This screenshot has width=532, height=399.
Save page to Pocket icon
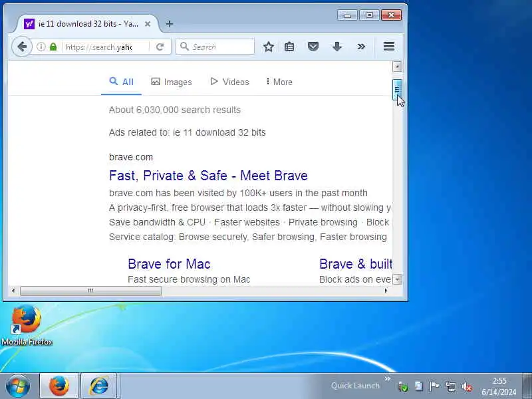coord(313,47)
